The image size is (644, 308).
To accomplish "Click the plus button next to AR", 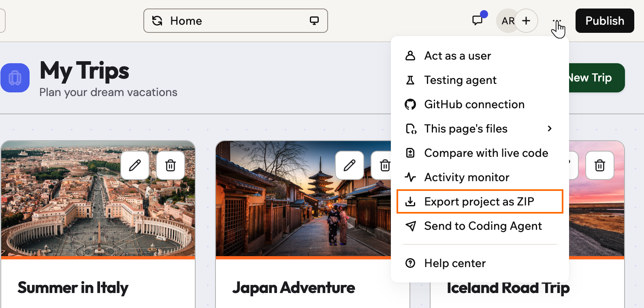I will [x=526, y=21].
